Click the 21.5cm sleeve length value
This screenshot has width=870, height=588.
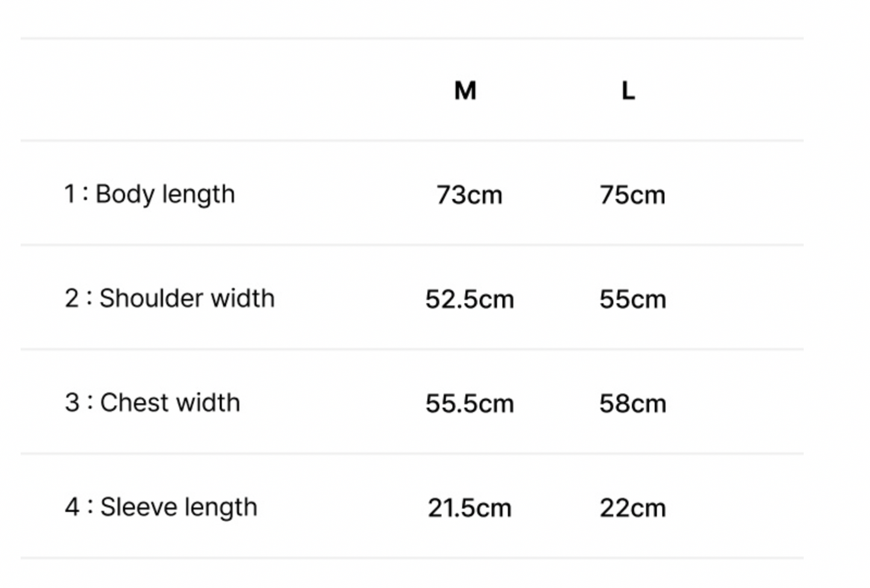coord(470,508)
